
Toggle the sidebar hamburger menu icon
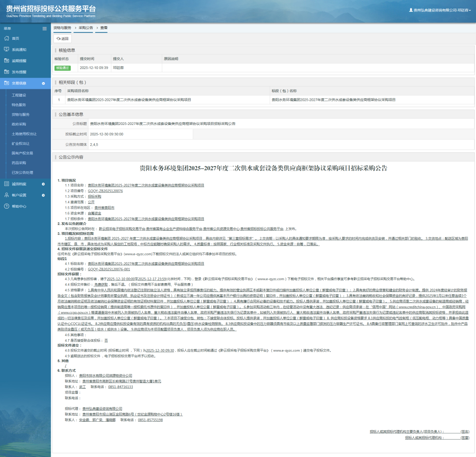[x=44, y=29]
